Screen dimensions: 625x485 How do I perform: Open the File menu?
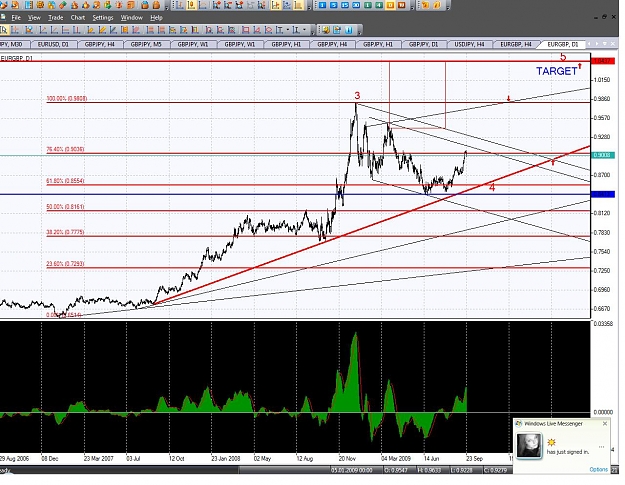point(16,18)
